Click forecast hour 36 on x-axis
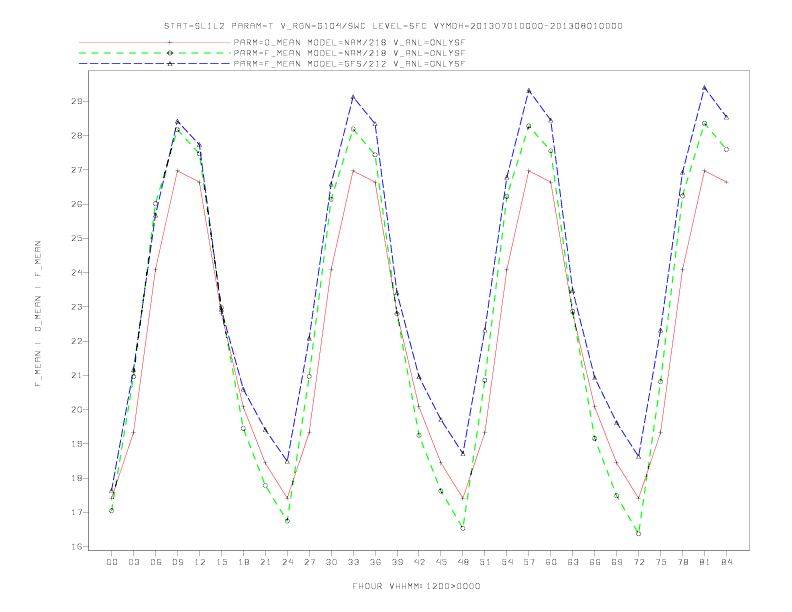 375,562
